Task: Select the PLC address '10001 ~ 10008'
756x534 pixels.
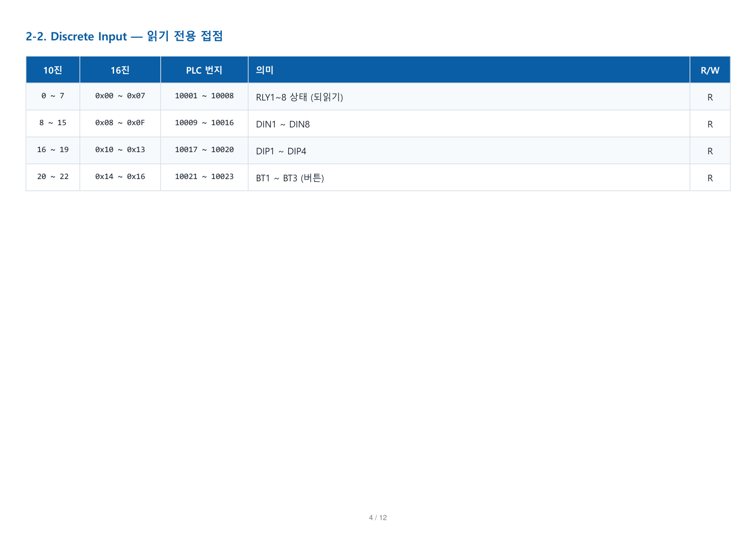Action: [204, 96]
